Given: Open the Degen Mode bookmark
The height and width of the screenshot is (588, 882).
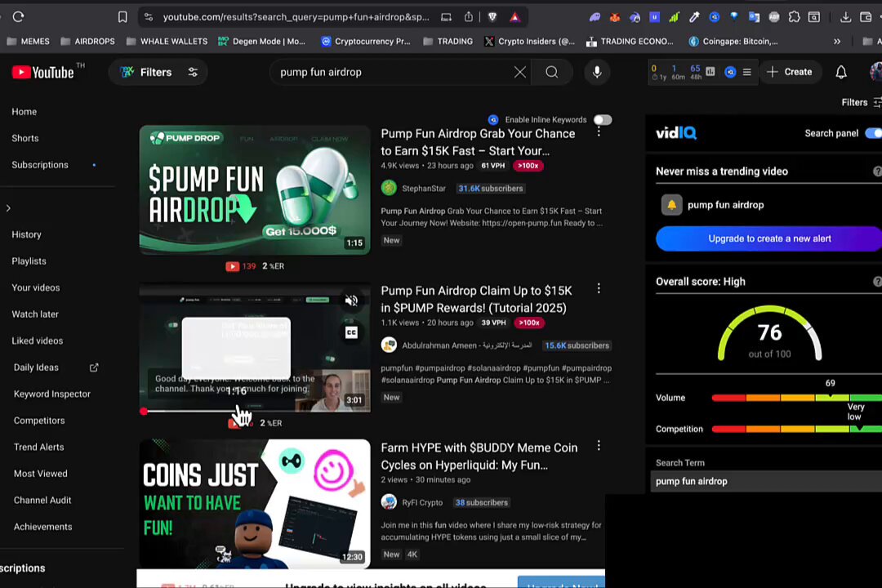Looking at the screenshot, I should [261, 41].
